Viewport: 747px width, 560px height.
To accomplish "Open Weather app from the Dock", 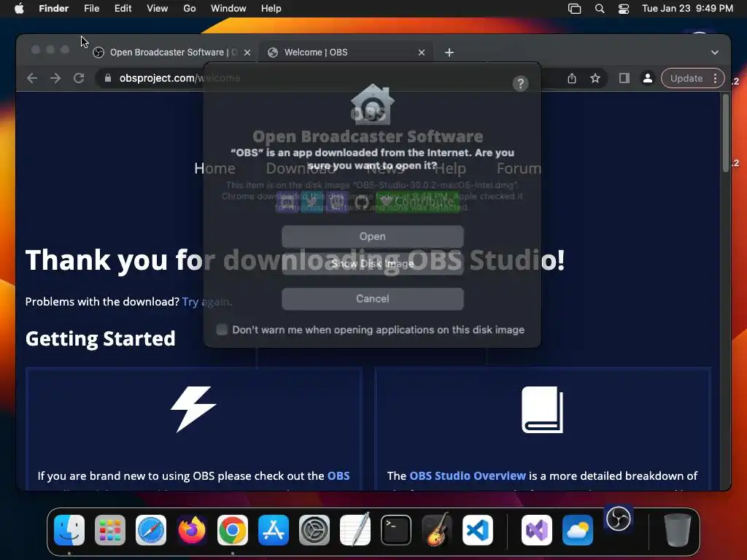I will pyautogui.click(x=578, y=530).
